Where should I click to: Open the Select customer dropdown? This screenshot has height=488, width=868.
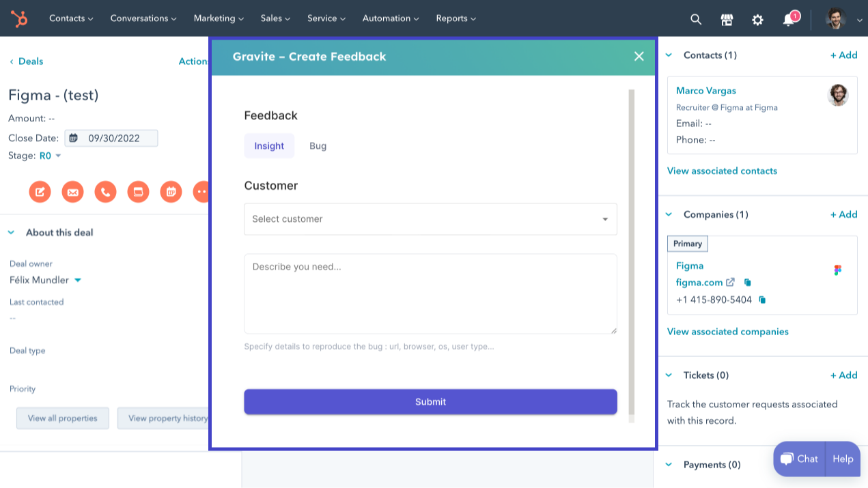point(430,219)
